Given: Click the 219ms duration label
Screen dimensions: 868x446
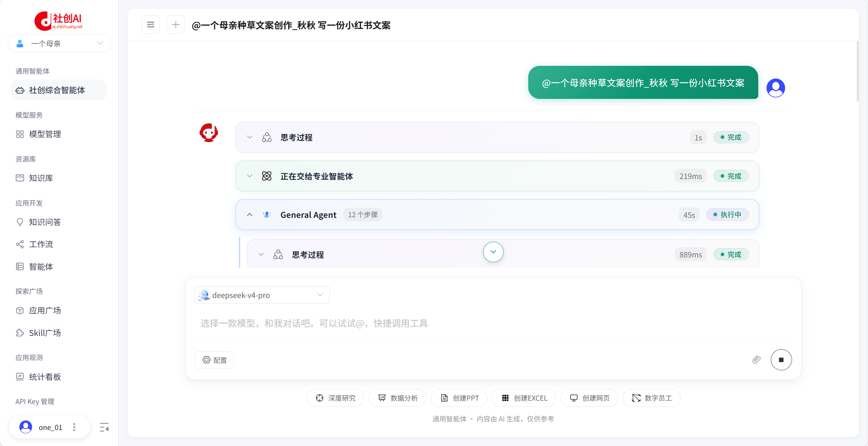Looking at the screenshot, I should pos(690,176).
